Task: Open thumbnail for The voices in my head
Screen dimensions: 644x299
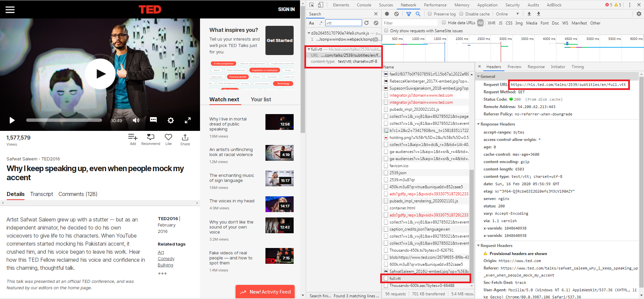Action: tap(280, 204)
